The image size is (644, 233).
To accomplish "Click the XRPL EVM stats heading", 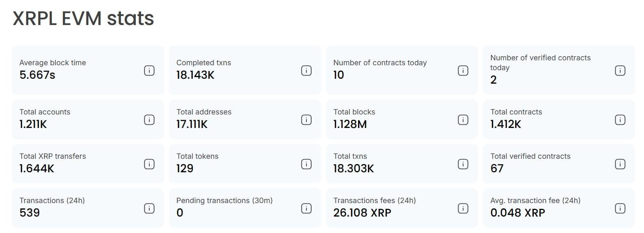I will click(x=83, y=18).
